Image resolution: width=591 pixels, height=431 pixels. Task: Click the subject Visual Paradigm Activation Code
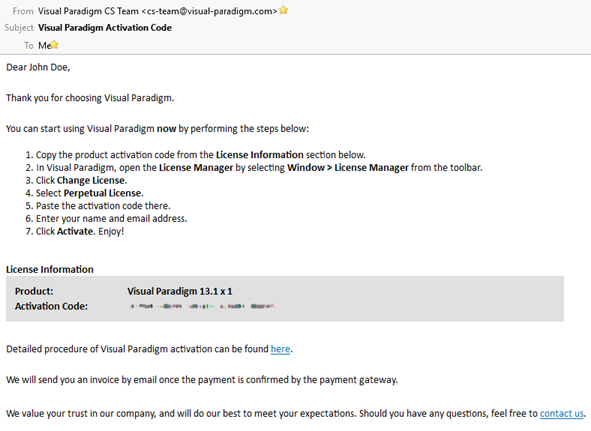[105, 28]
